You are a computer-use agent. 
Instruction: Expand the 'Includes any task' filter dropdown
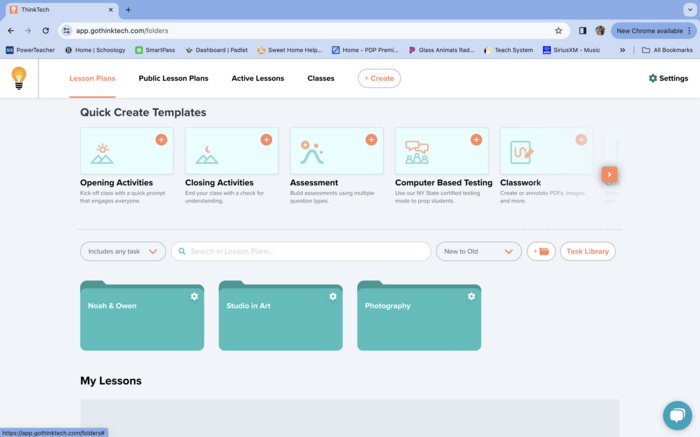(123, 251)
